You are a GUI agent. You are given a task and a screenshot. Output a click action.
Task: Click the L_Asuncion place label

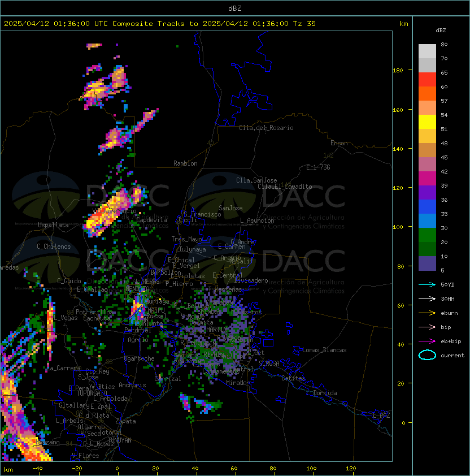(x=257, y=220)
